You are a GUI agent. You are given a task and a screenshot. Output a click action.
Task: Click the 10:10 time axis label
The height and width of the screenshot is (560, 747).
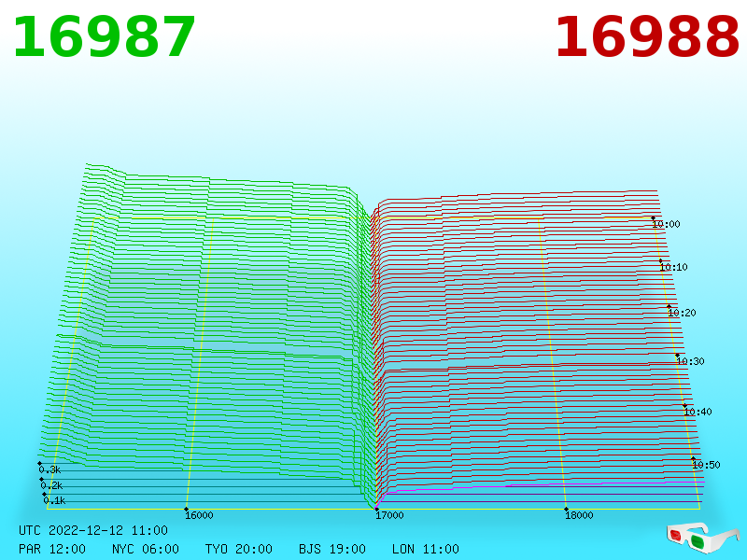pyautogui.click(x=673, y=267)
